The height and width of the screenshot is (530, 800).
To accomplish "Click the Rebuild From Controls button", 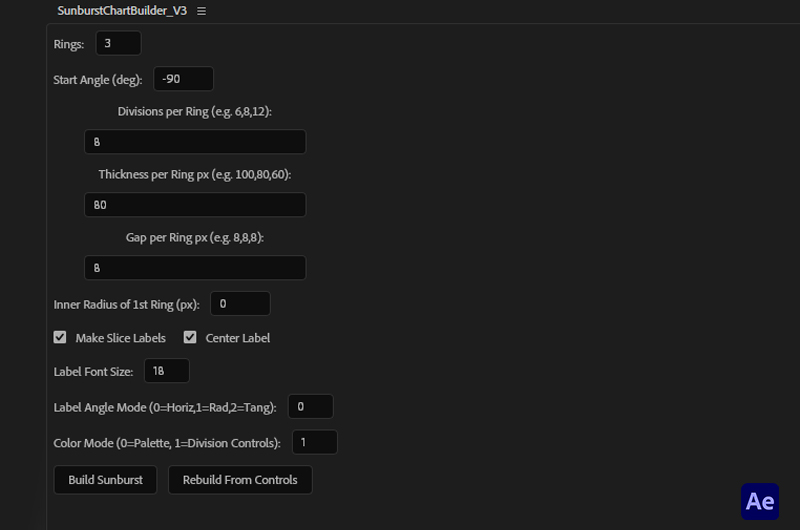I will (x=240, y=480).
